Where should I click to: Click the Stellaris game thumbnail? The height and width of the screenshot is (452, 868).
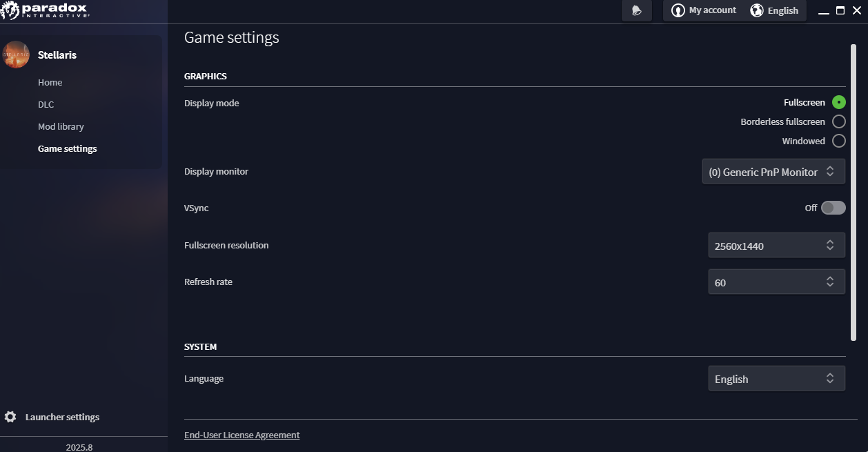tap(16, 55)
